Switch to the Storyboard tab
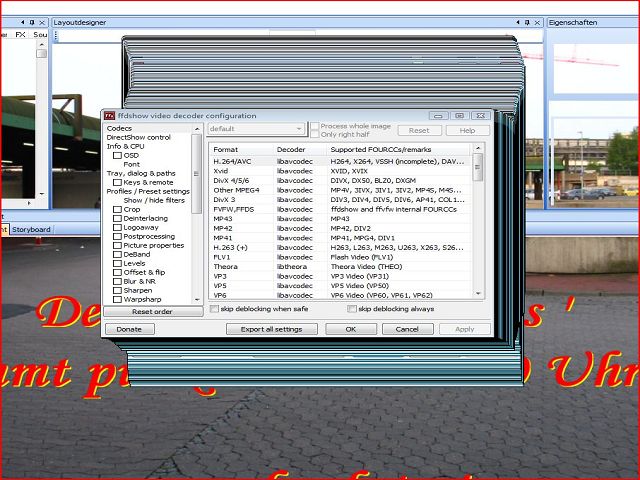The width and height of the screenshot is (640, 480). [x=31, y=229]
